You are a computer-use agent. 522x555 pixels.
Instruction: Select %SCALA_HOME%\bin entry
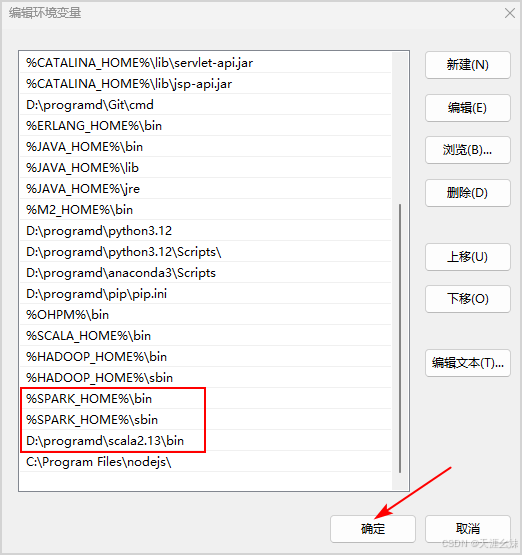(x=206, y=336)
